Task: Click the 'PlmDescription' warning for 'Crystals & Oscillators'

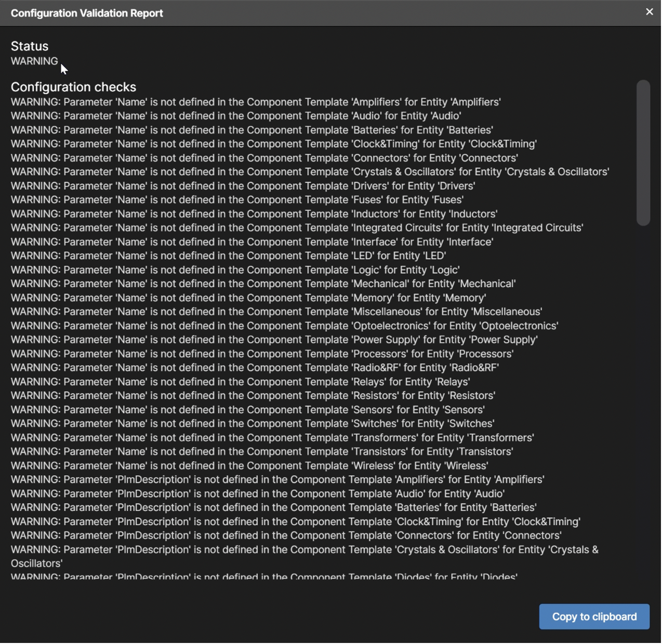Action: [305, 557]
